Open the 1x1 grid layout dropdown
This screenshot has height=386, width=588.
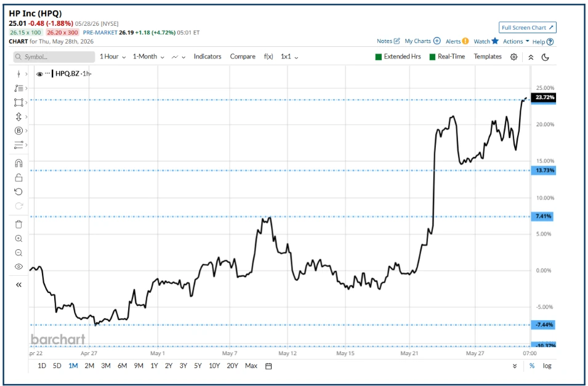click(x=289, y=57)
